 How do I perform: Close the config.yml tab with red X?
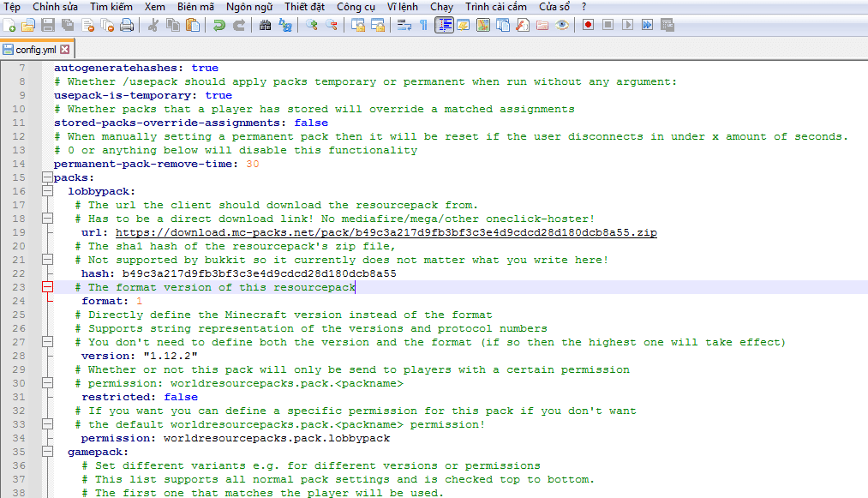65,50
